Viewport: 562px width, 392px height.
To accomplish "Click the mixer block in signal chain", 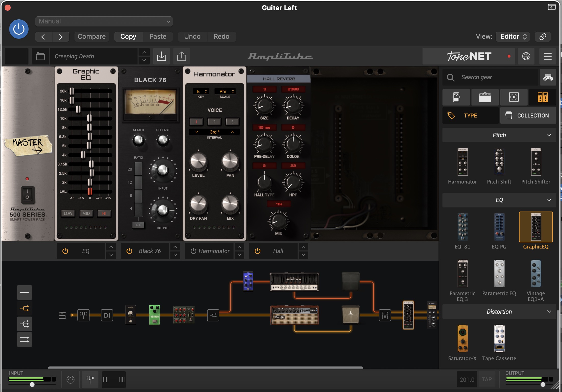I will click(x=385, y=315).
